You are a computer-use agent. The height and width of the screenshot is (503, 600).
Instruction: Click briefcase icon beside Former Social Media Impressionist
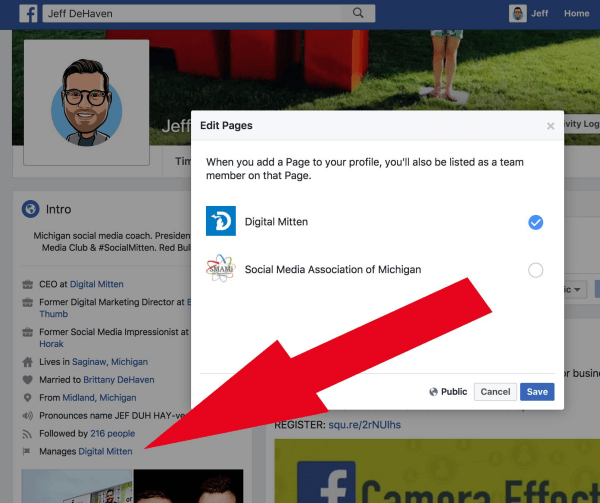click(x=28, y=332)
